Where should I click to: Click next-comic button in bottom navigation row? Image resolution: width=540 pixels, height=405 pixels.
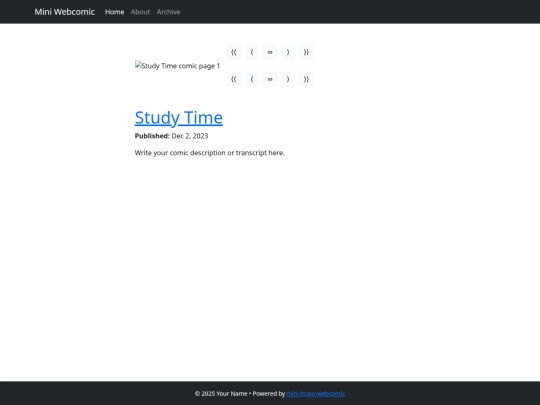[288, 79]
